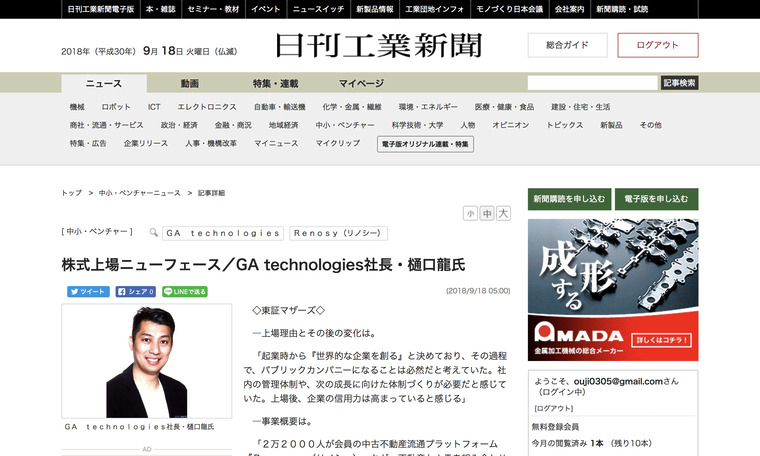The image size is (760, 456).
Task: Set font size to large (大)
Action: [503, 213]
